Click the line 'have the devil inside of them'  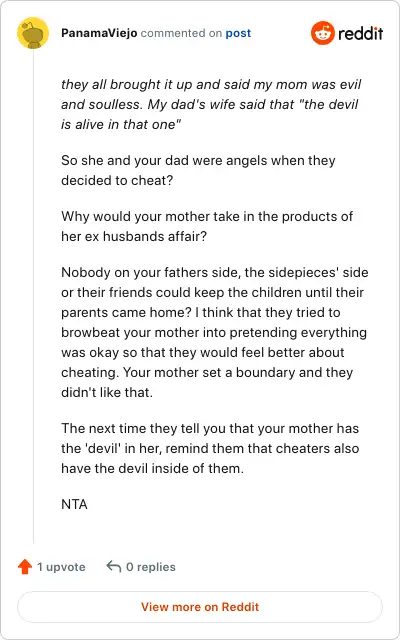[152, 468]
